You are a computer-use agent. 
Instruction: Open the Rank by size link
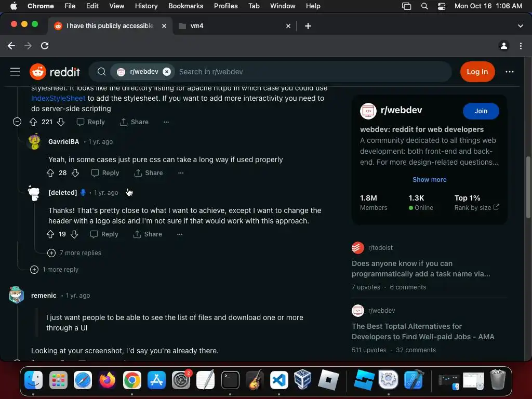[476, 207]
